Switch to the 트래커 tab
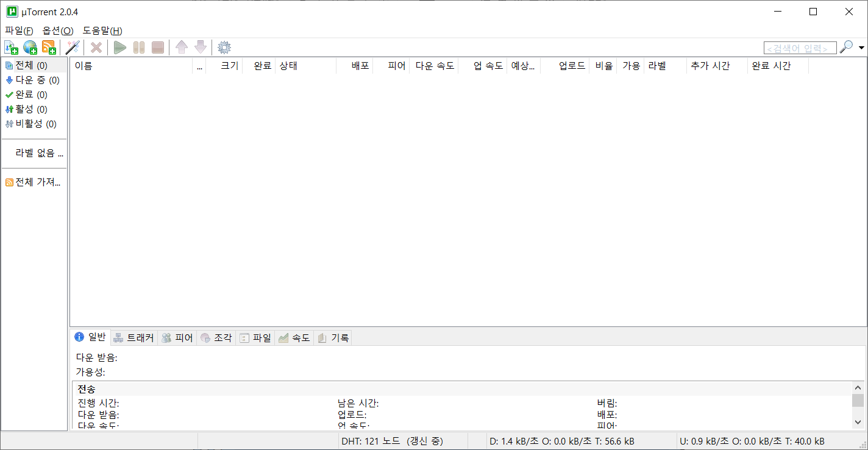This screenshot has height=450, width=868. click(x=134, y=338)
